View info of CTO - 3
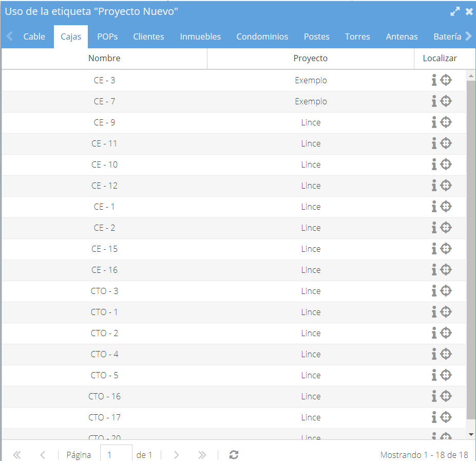476x461 pixels. pyautogui.click(x=434, y=291)
